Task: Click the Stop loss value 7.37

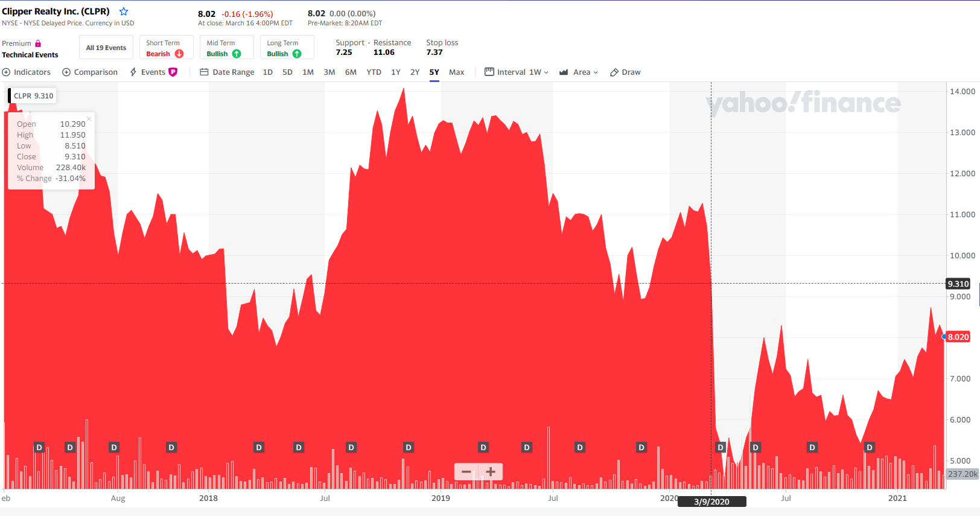Action: click(x=434, y=53)
